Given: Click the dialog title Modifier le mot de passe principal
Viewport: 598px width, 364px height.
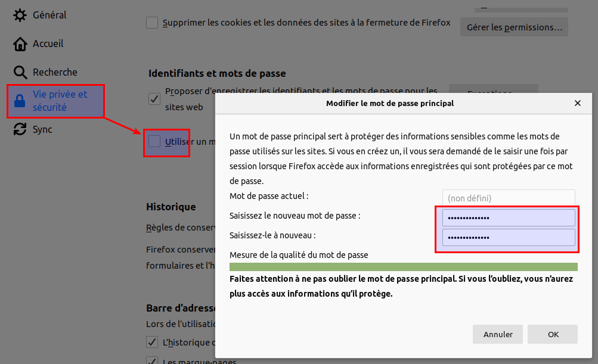Looking at the screenshot, I should pos(390,103).
